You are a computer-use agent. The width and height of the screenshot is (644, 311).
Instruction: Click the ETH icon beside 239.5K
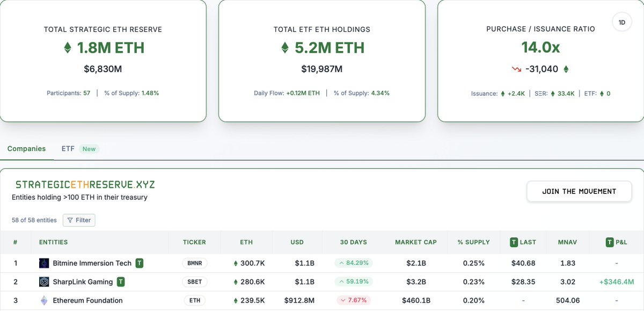[x=236, y=301]
